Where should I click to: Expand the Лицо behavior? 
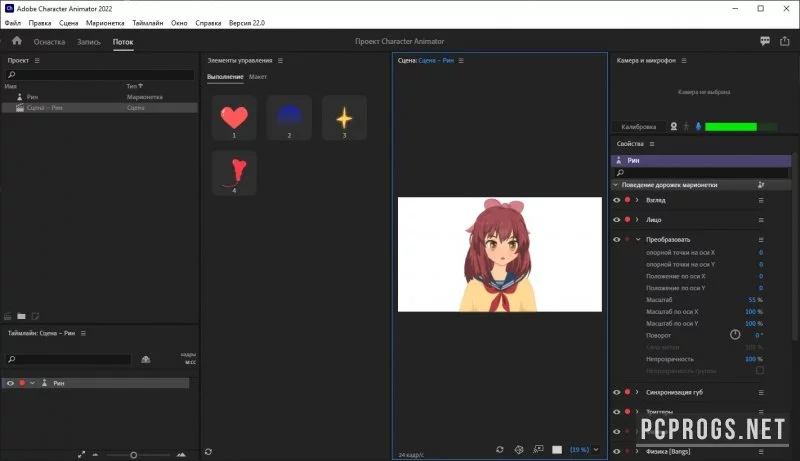[637, 219]
